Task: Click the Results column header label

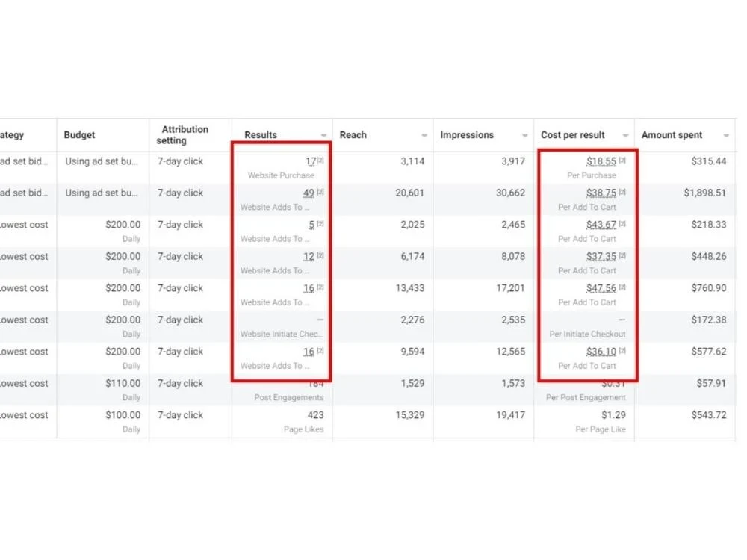Action: point(261,134)
